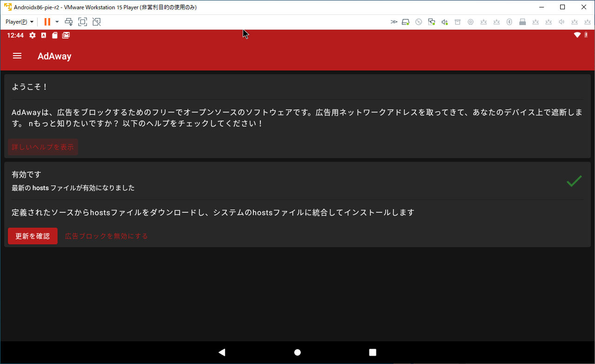This screenshot has height=364, width=595.
Task: Show detailed help in AdAway
Action: (43, 147)
